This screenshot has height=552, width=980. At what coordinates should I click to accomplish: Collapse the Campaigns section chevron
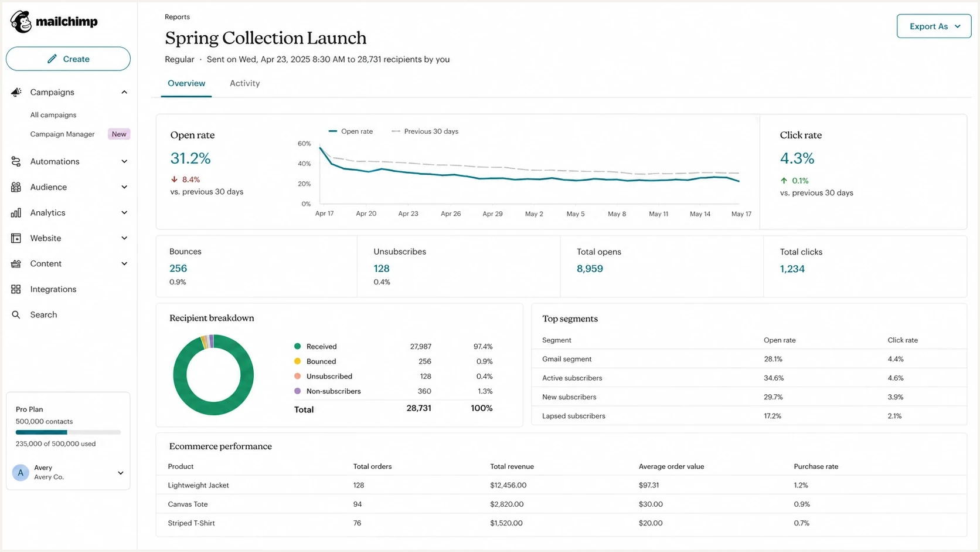pos(124,92)
